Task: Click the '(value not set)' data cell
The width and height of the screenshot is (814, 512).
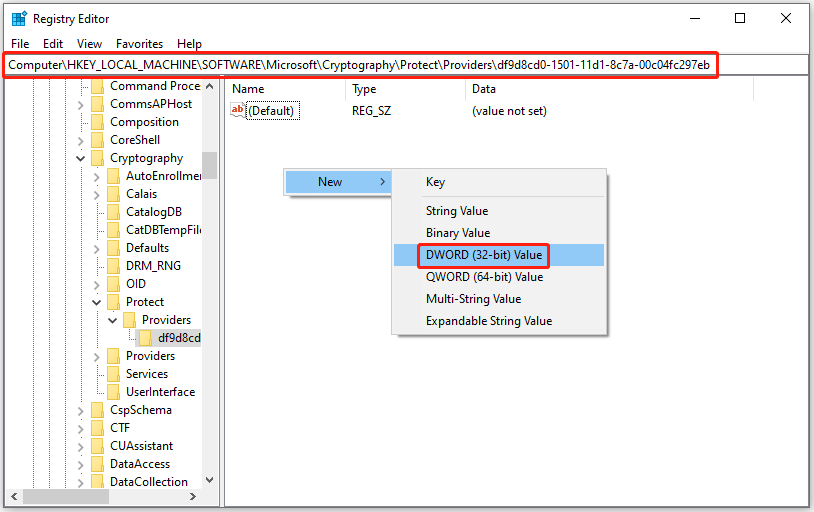Action: (509, 111)
